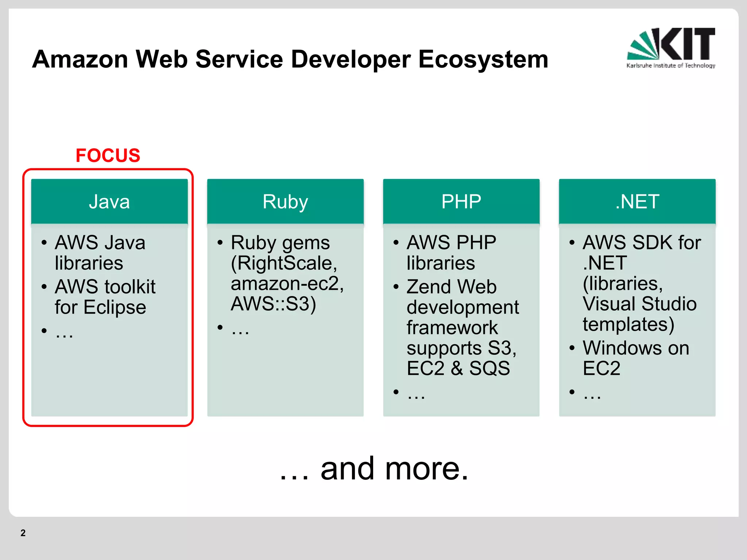
Task: Click the ellipsis bullet in Java column
Action: click(64, 331)
